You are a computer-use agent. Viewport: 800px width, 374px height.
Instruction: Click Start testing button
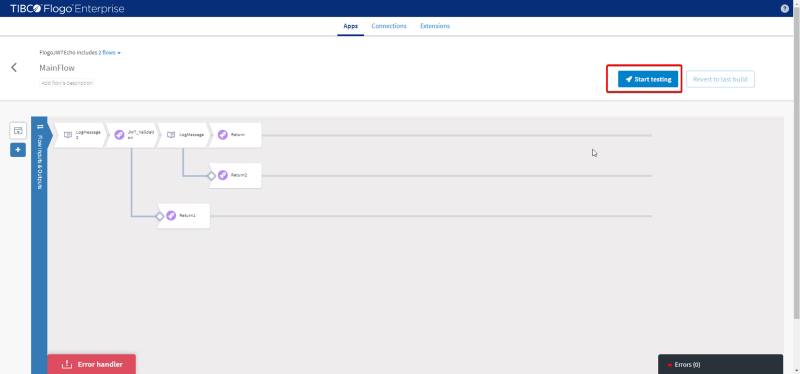coord(648,79)
